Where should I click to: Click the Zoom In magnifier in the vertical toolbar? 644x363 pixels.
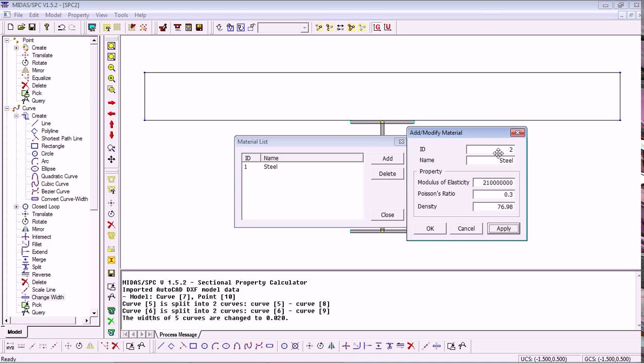[x=111, y=79]
